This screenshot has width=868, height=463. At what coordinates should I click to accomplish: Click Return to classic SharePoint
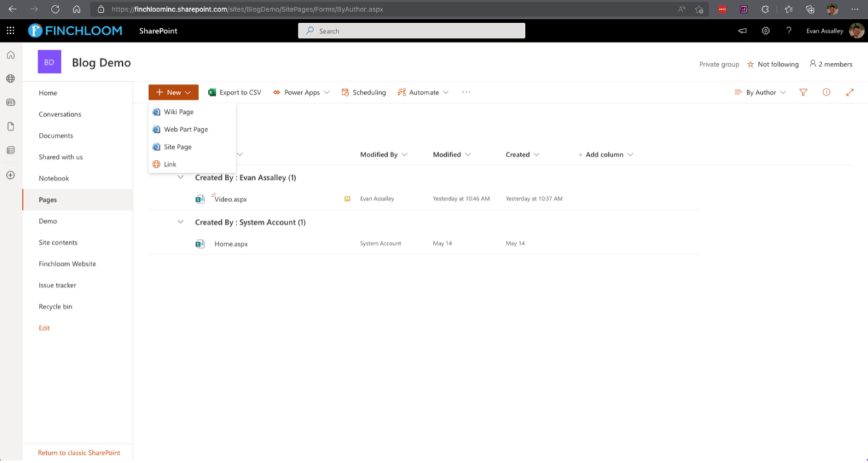78,452
